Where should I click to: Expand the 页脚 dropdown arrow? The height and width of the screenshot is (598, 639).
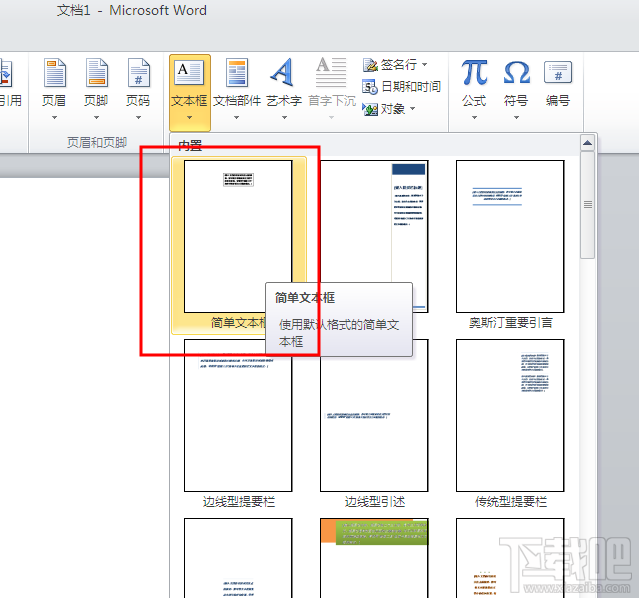(97, 118)
